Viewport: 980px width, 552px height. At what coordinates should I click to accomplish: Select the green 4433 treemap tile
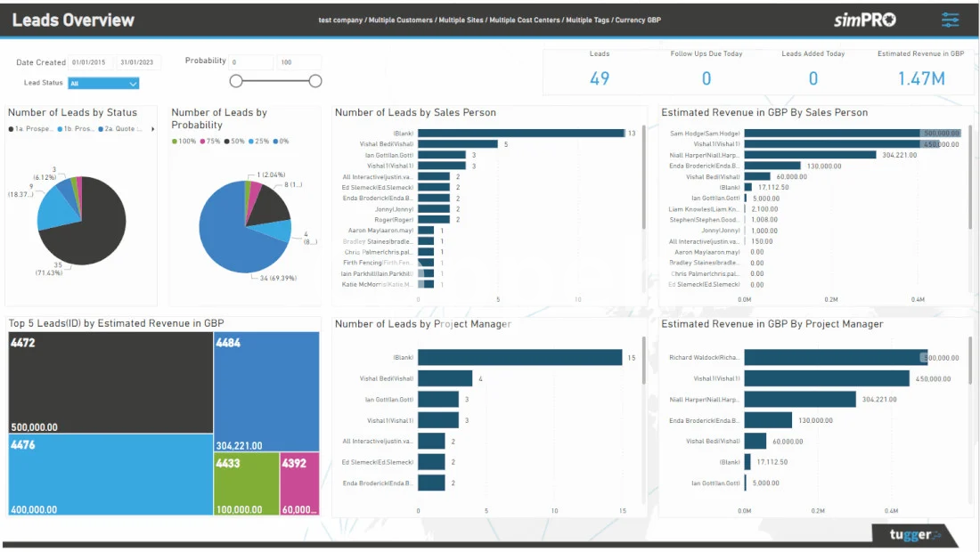point(246,483)
